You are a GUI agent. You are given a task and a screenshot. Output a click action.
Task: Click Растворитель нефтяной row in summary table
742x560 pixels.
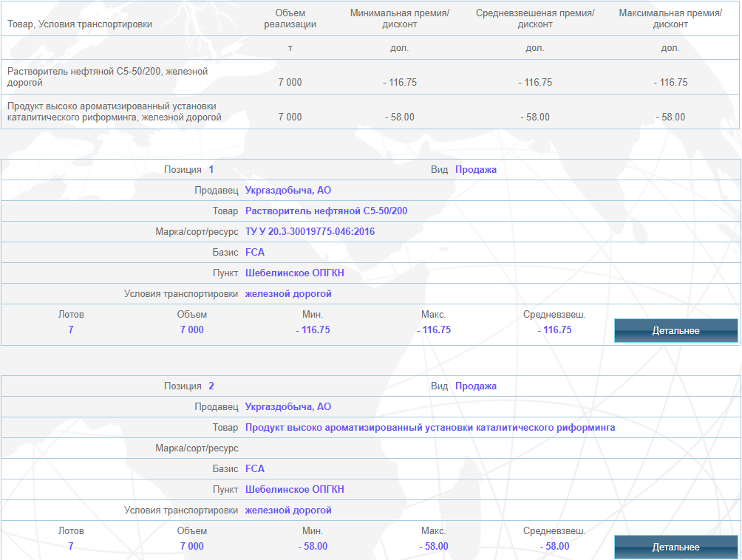107,77
